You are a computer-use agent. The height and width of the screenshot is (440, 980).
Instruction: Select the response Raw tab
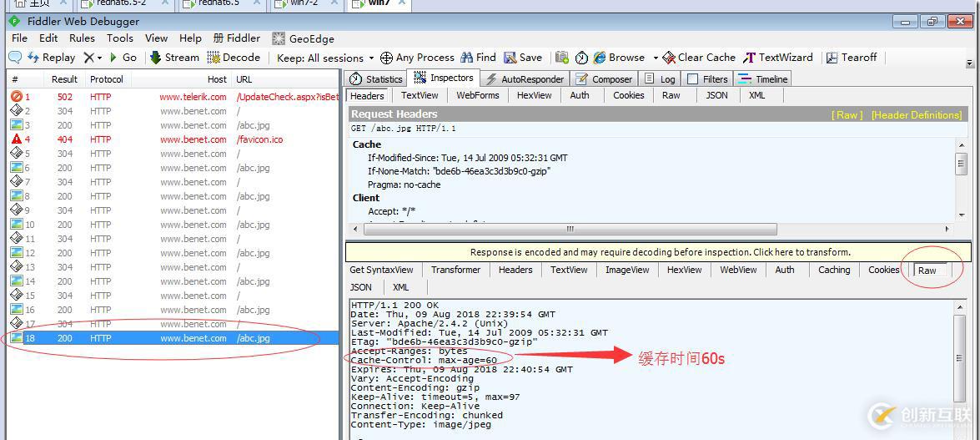click(930, 271)
